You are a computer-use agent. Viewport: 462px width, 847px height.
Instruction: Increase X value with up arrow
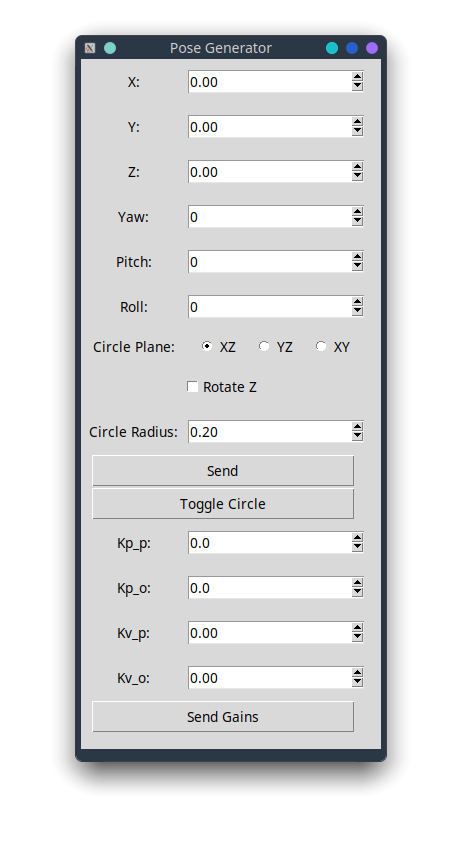[357, 77]
